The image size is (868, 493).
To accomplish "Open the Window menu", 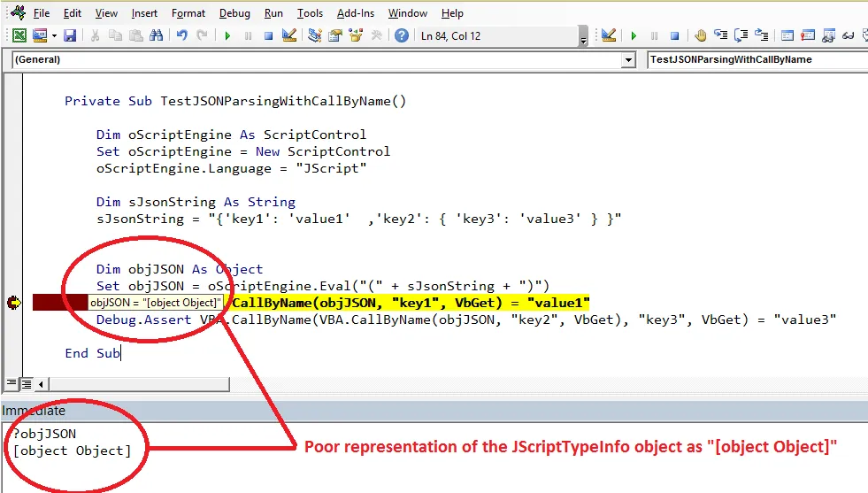I will [x=407, y=13].
